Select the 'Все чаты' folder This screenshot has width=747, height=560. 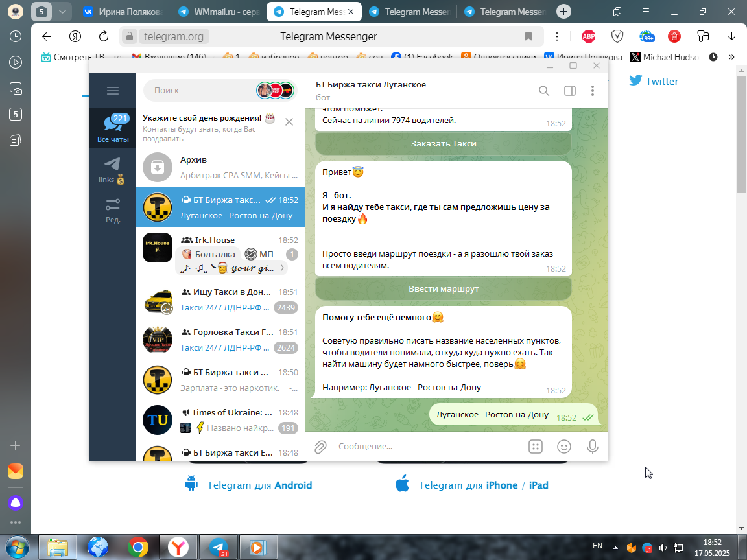coord(113,128)
